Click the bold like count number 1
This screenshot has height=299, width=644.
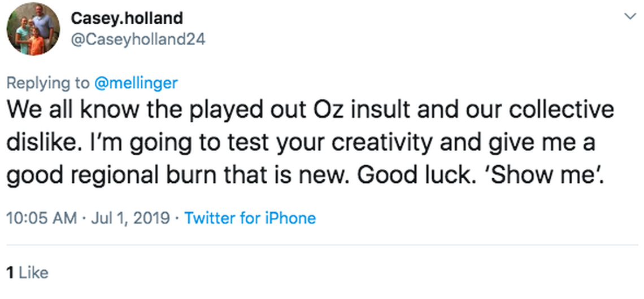(10, 273)
